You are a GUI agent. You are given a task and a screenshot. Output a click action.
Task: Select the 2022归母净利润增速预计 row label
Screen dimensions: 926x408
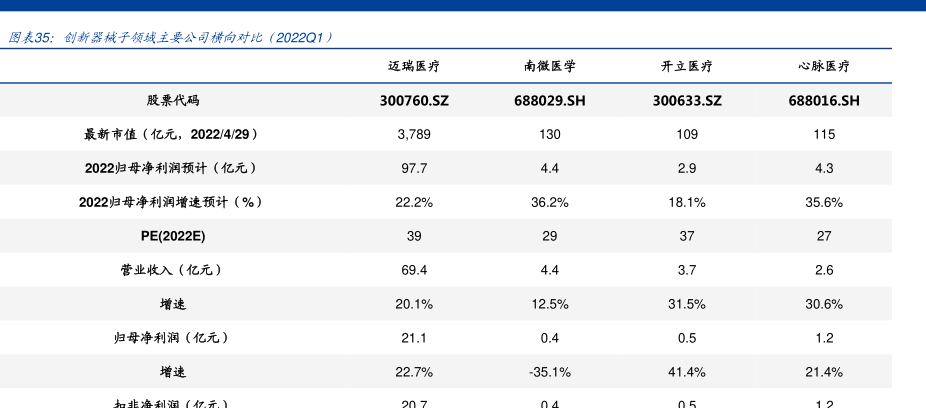tap(173, 202)
